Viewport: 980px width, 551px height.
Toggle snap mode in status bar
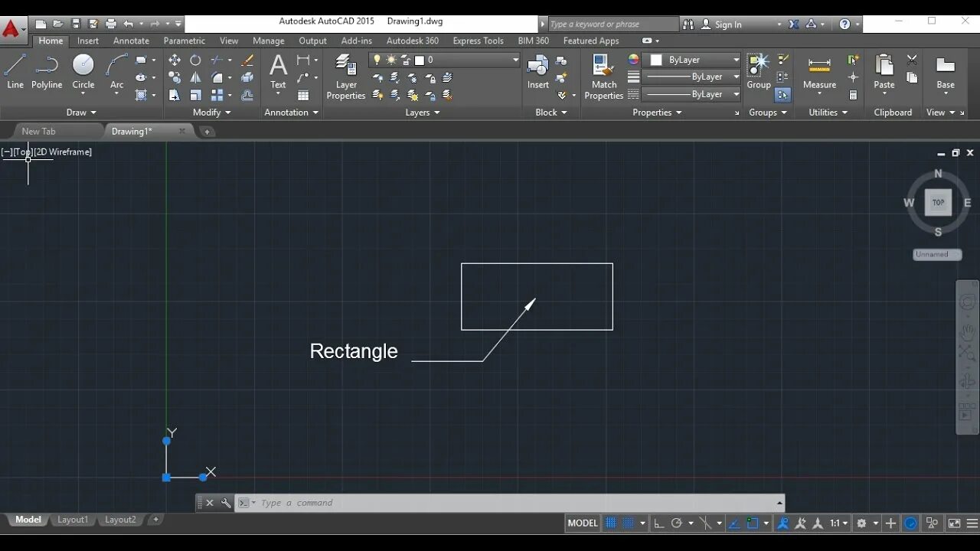628,523
